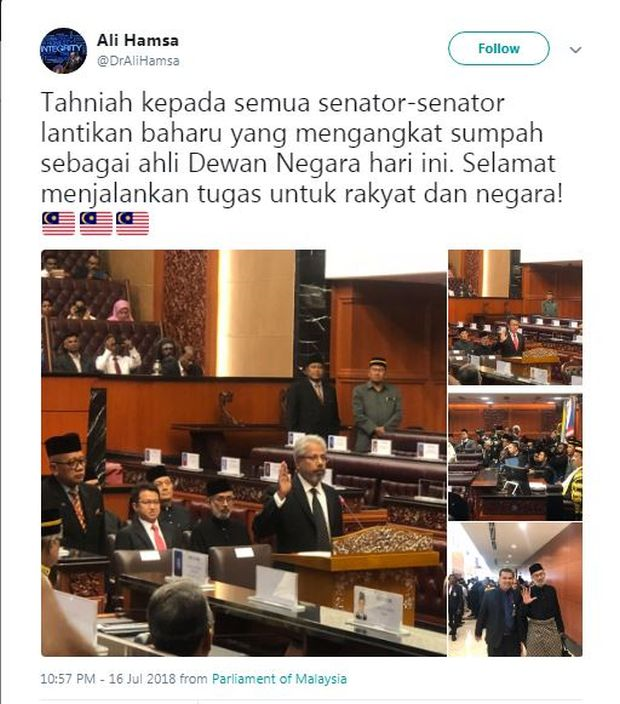Open the top-right chamber photo thumbnail
Screen dimensions: 620x704
pos(515,317)
